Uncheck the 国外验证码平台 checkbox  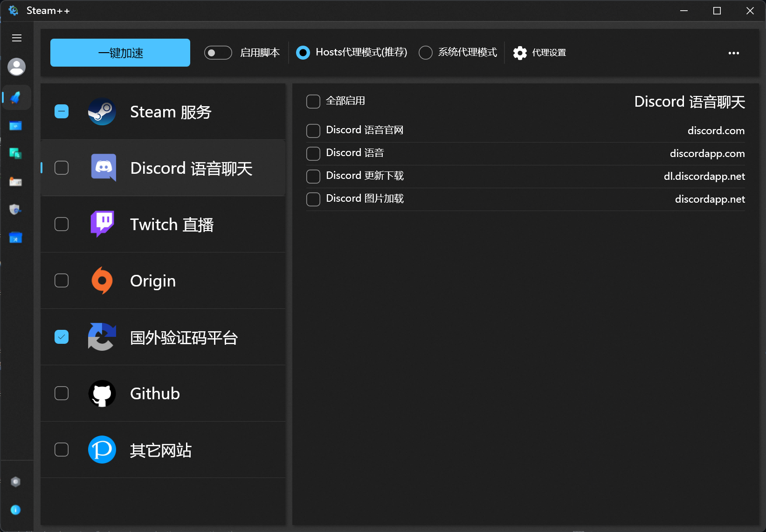tap(62, 337)
